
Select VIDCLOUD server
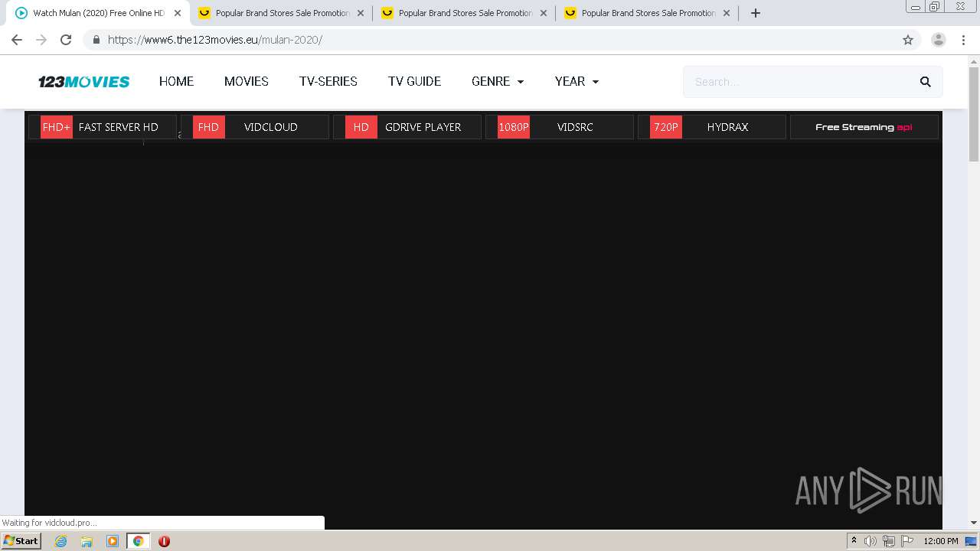pyautogui.click(x=255, y=127)
